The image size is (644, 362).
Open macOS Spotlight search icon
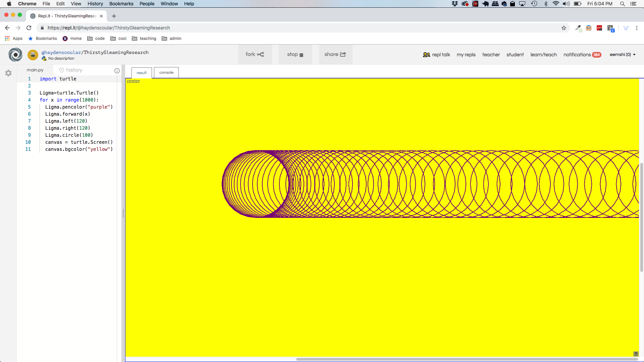(622, 4)
